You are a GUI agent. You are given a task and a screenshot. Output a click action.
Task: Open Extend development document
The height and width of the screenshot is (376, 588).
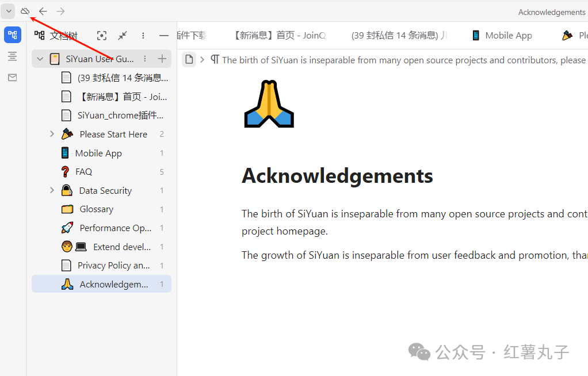coord(102,247)
